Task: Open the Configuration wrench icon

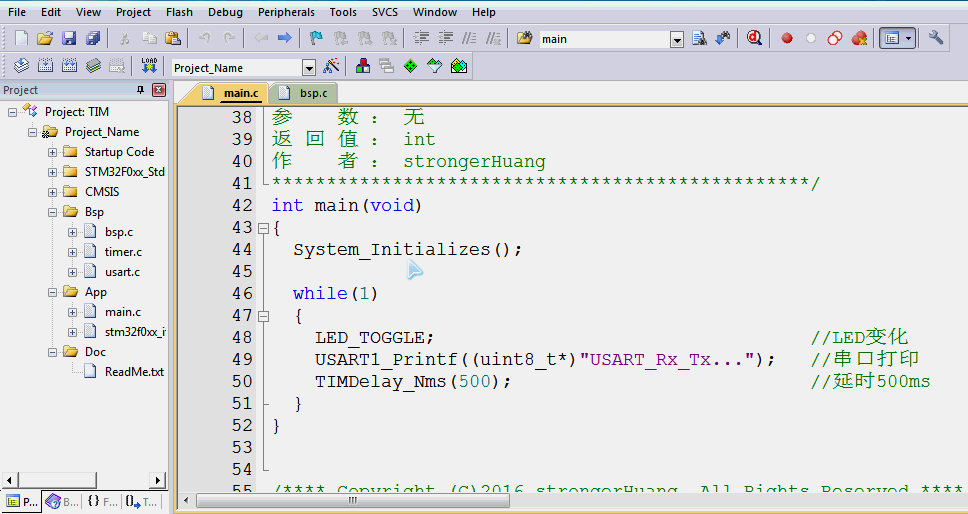Action: tap(936, 38)
